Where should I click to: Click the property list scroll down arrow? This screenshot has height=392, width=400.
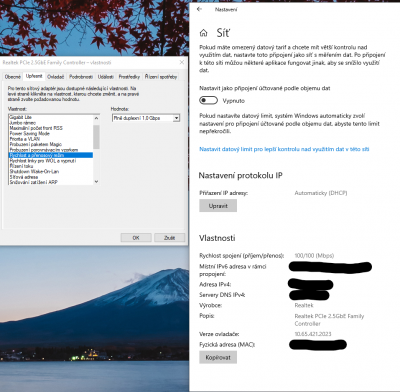pos(96,182)
